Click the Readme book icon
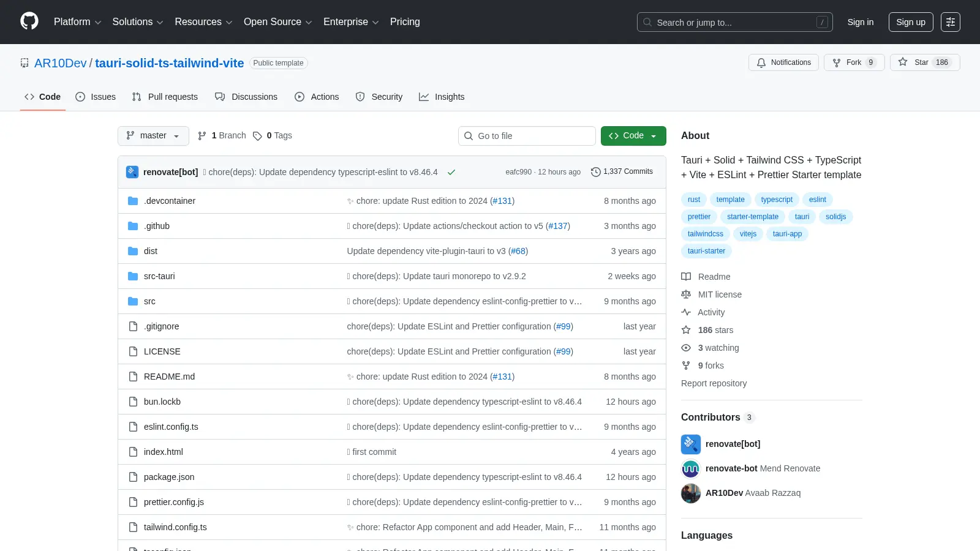The width and height of the screenshot is (980, 551). tap(686, 277)
